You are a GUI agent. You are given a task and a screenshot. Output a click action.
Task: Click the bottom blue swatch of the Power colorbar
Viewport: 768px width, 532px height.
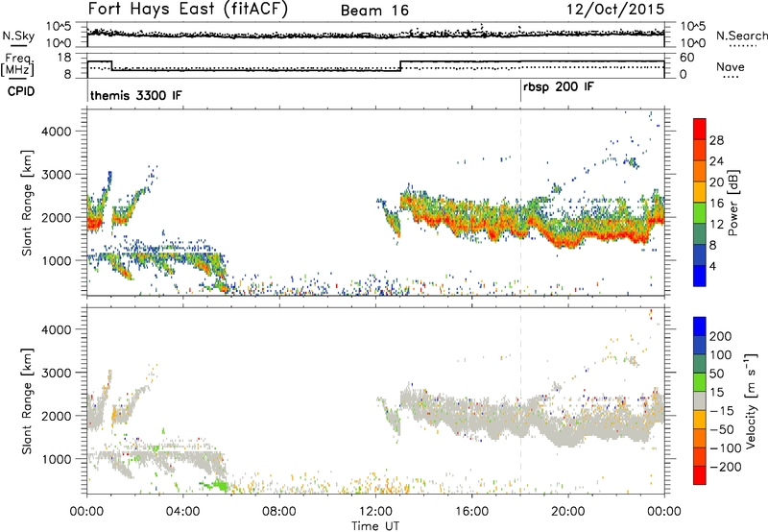[700, 276]
